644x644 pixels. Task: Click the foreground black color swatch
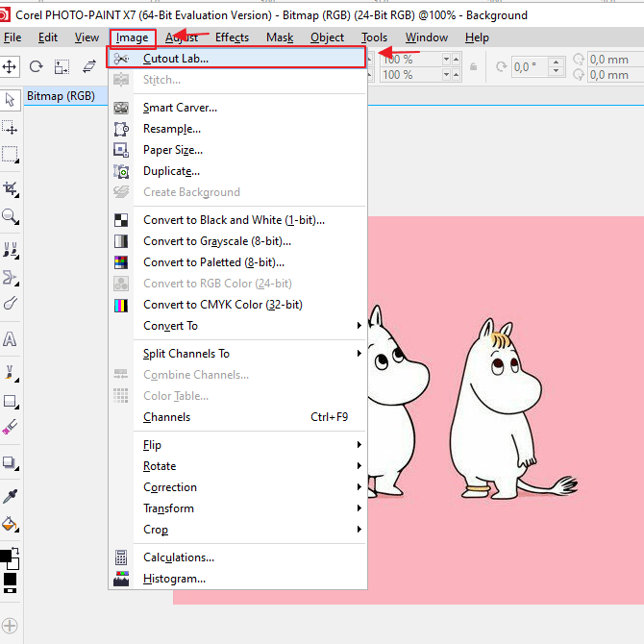pyautogui.click(x=6, y=556)
